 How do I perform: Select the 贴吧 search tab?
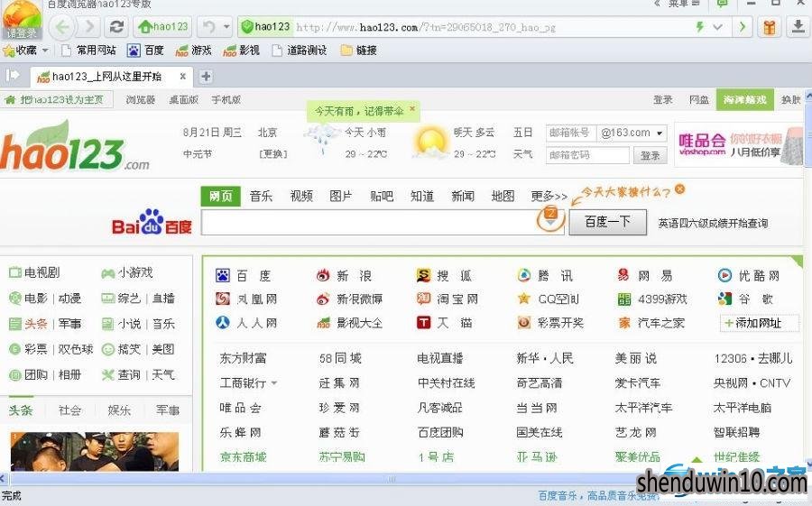[x=382, y=197]
